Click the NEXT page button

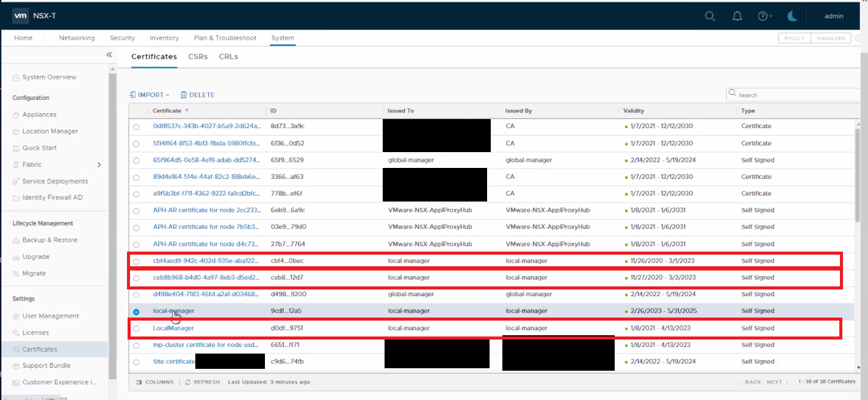click(776, 382)
